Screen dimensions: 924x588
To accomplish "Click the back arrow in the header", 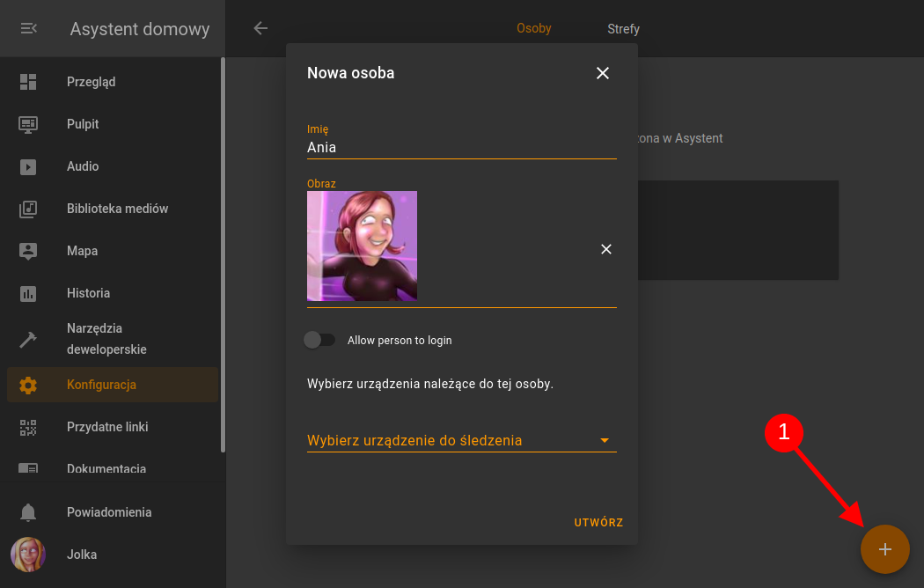I will click(x=260, y=28).
